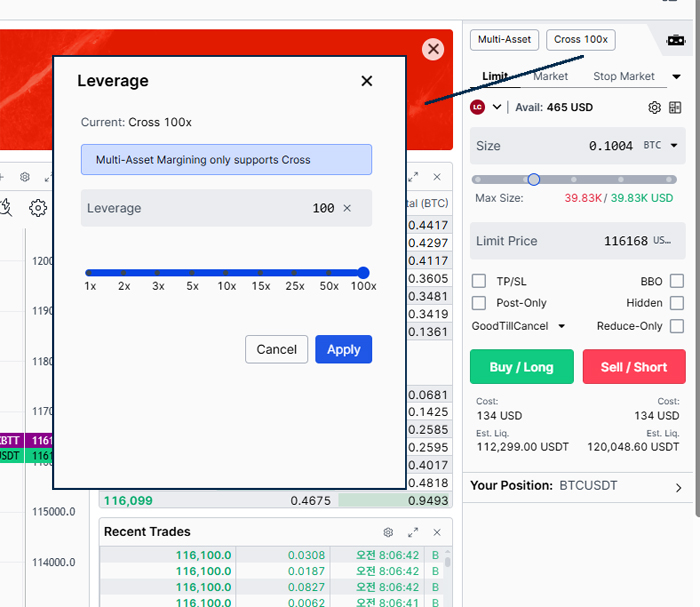The width and height of the screenshot is (700, 607).
Task: Close the Recent Trades panel
Action: [x=436, y=532]
